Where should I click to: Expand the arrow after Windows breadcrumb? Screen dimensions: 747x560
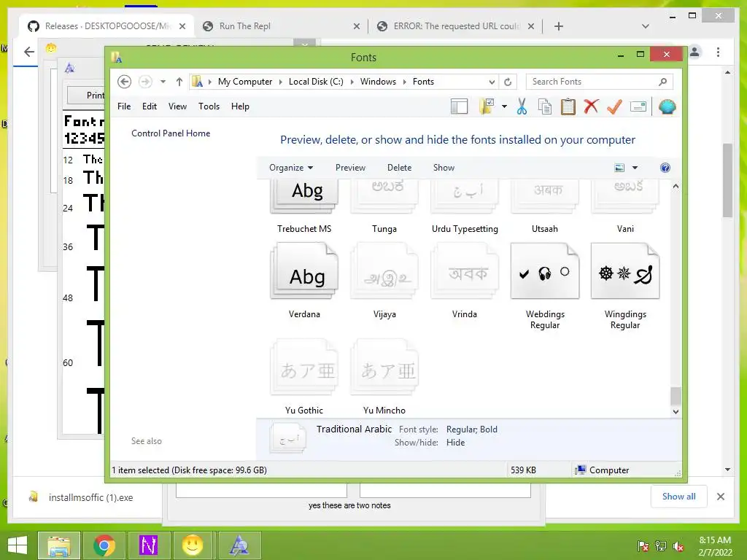coord(404,82)
